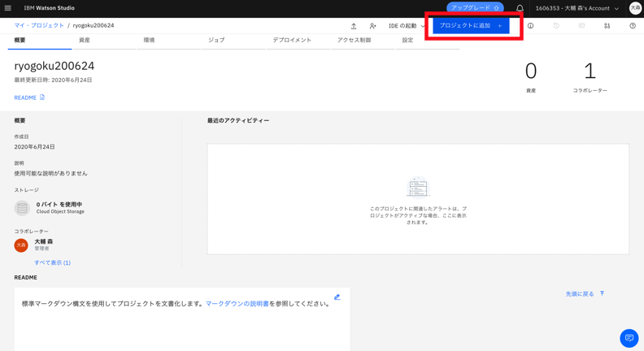Click the find data sliders icon

607,25
